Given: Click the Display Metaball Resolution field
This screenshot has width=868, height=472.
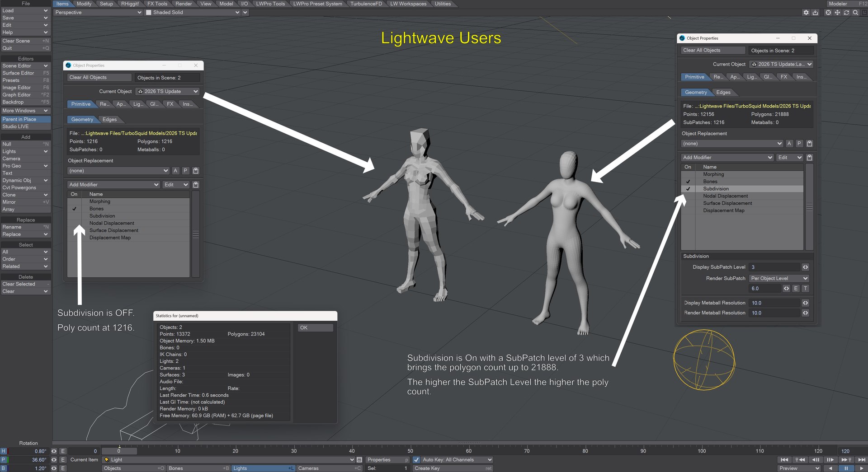Looking at the screenshot, I should click(x=774, y=303).
